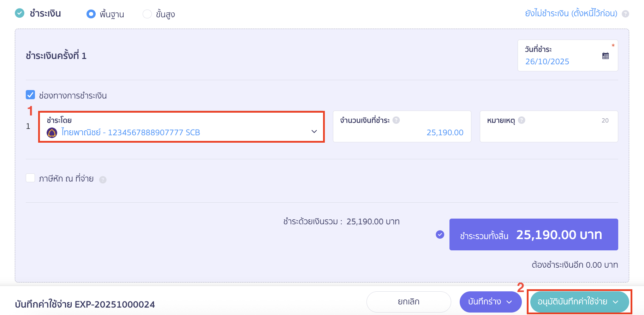644x315 pixels.
Task: Enable the ภาษีหัก ณ ที่จ่าย checkbox
Action: (30, 178)
